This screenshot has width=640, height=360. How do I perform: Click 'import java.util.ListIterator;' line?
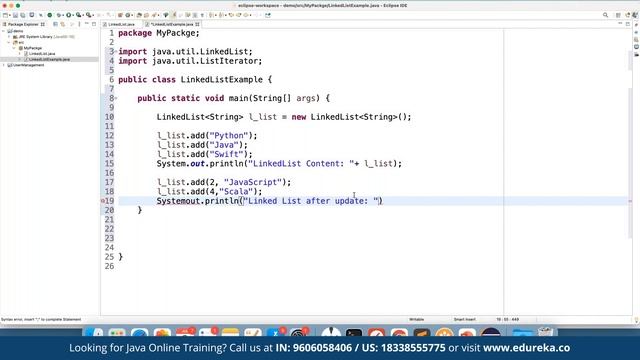(190, 61)
